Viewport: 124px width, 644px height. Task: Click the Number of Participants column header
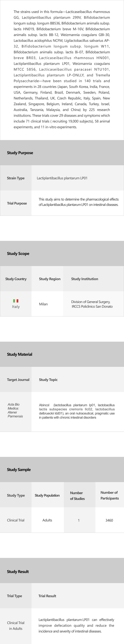pyautogui.click(x=109, y=495)
